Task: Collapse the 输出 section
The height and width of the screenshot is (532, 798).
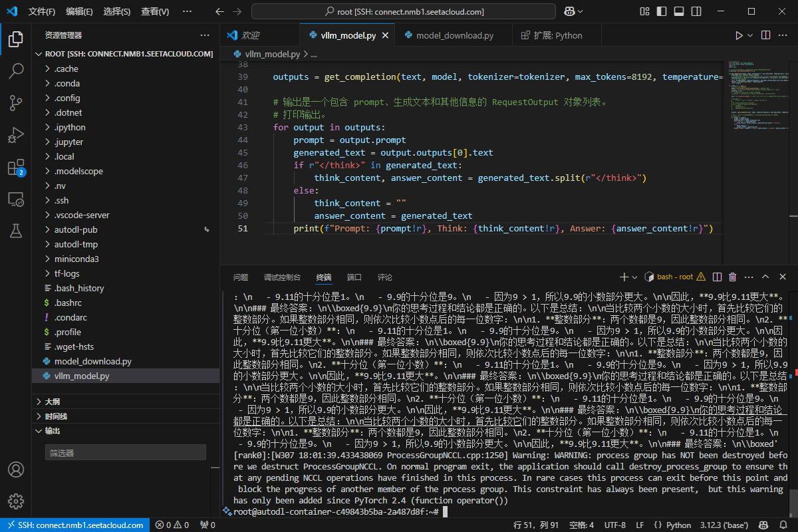Action: pos(126,431)
